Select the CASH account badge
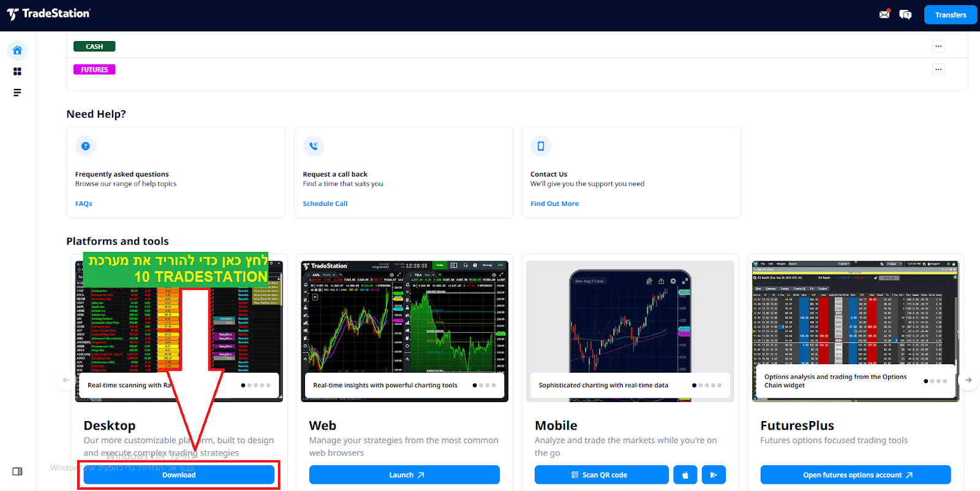The image size is (980, 491). 94,47
